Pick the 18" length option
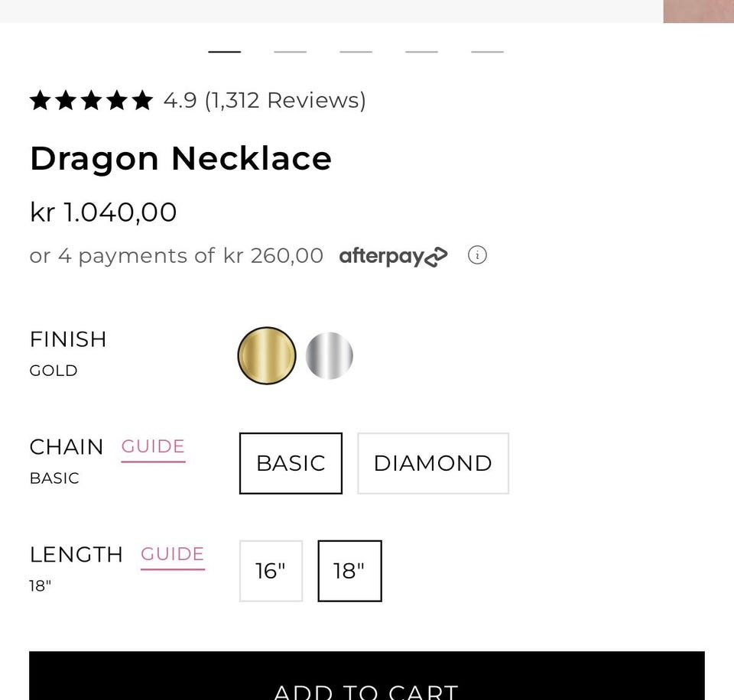Viewport: 734px width, 700px height. coord(349,571)
